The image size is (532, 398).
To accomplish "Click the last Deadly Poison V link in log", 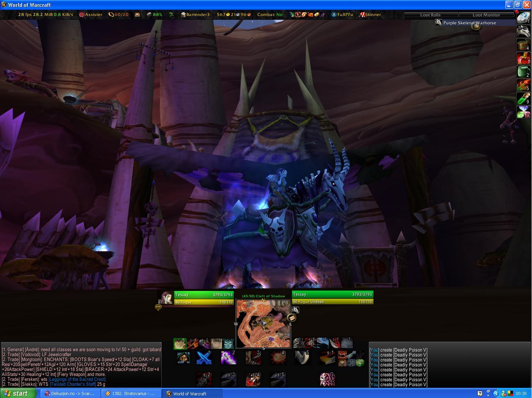I will coord(410,385).
